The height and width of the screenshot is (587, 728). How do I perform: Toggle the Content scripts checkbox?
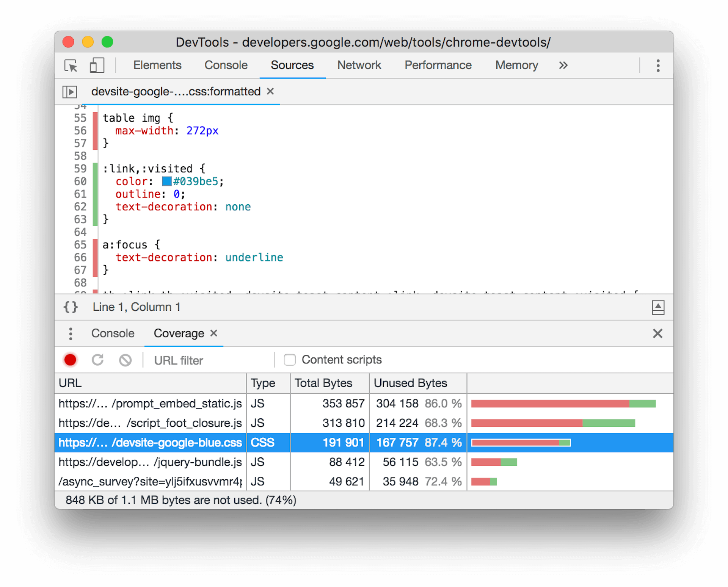[x=288, y=359]
